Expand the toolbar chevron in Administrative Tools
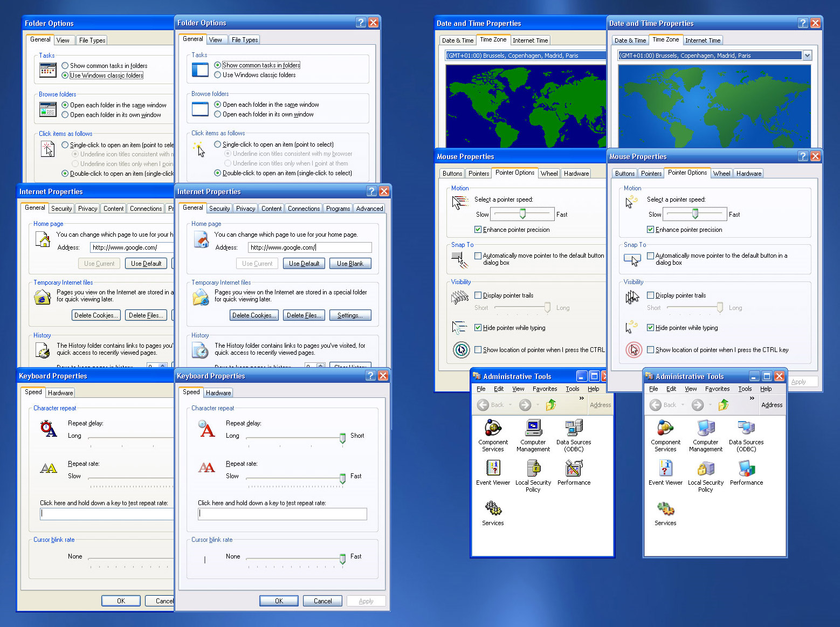This screenshot has height=627, width=840. [x=752, y=398]
